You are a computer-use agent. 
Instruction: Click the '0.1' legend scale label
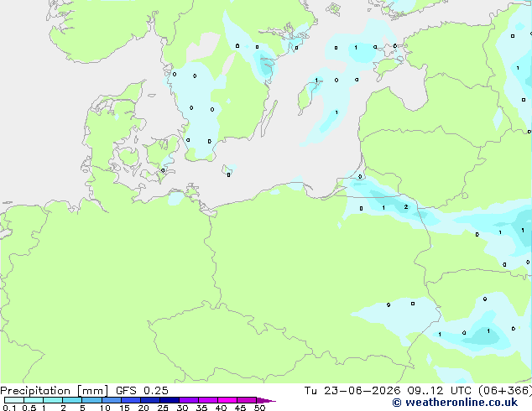point(9,408)
